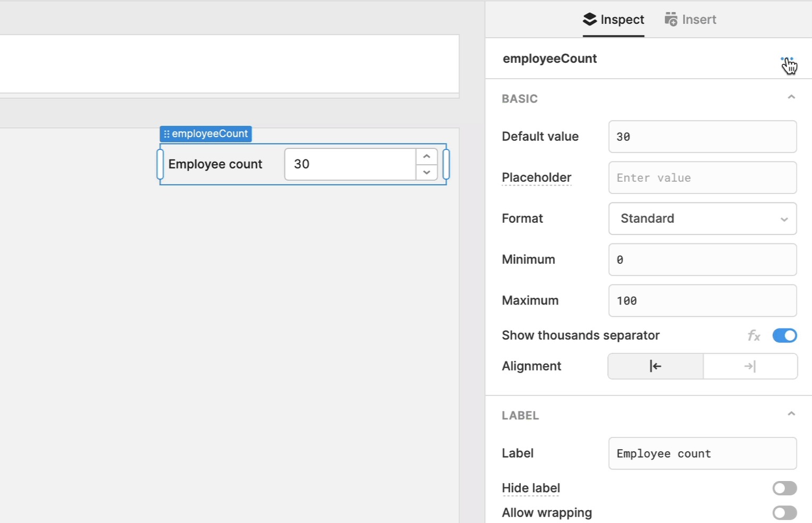Open the employeeCount more options menu
The image size is (812, 523).
787,59
